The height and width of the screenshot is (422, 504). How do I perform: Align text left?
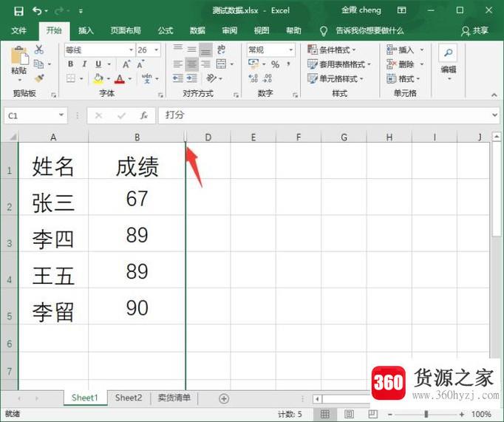point(178,64)
